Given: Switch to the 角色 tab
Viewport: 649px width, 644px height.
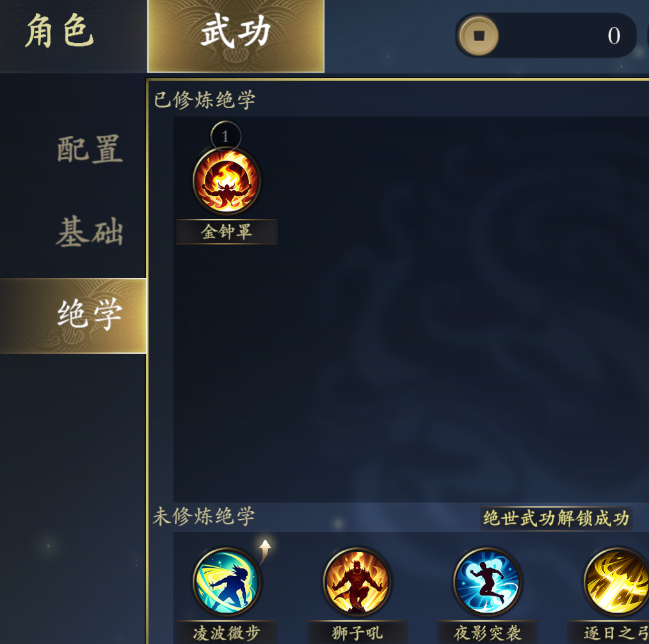Looking at the screenshot, I should [x=60, y=31].
